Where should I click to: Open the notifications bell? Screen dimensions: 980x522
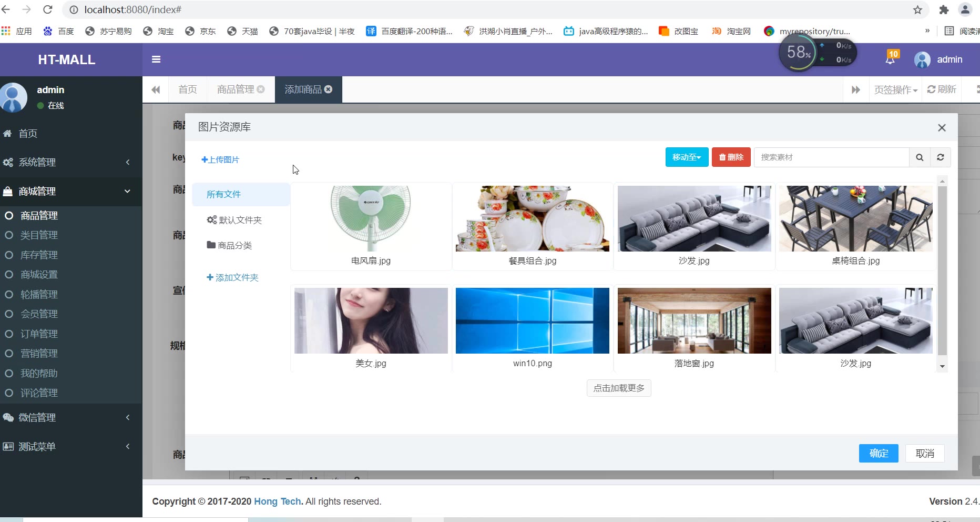[x=890, y=59]
